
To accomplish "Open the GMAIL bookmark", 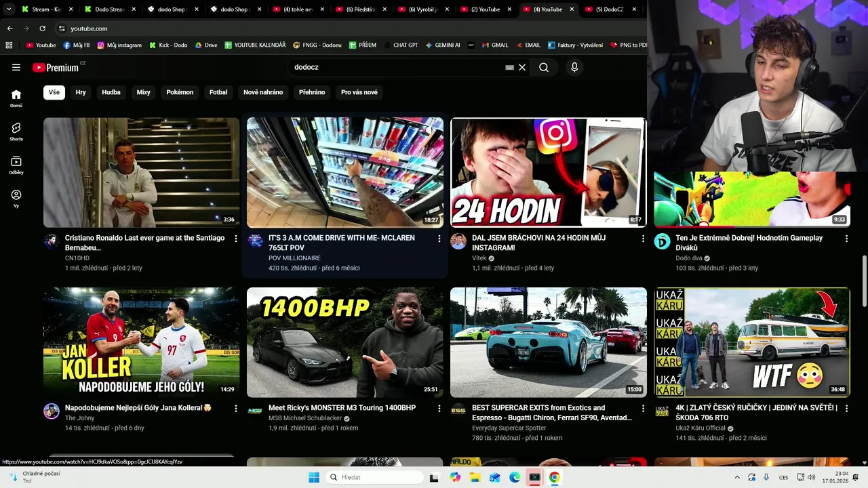I will pyautogui.click(x=495, y=45).
